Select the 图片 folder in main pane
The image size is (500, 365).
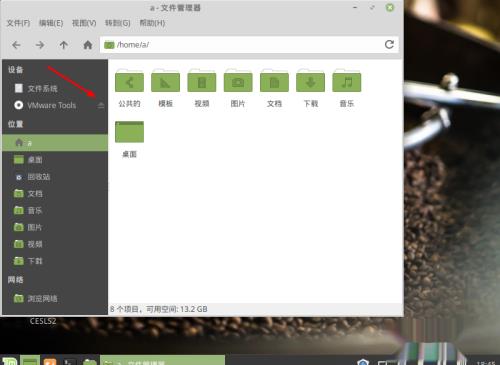(238, 81)
